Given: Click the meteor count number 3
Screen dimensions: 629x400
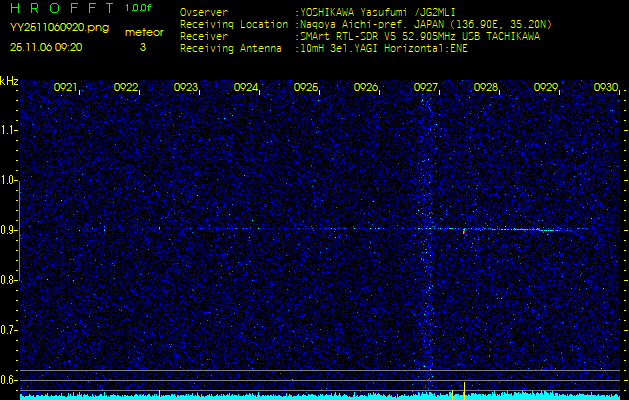Looking at the screenshot, I should point(142,47).
